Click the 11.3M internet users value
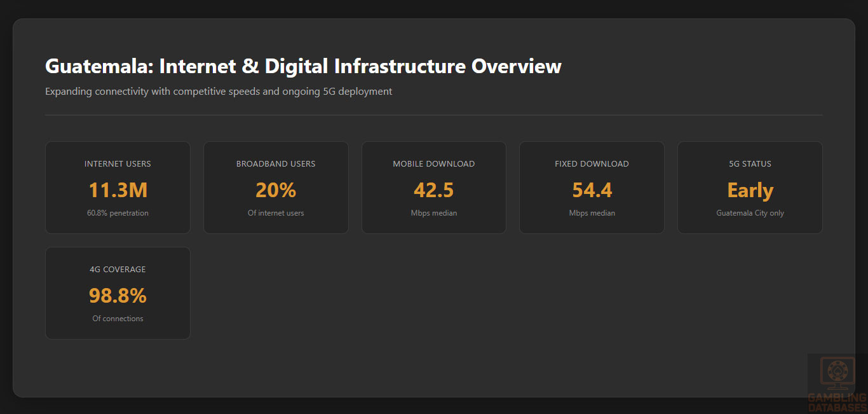Image resolution: width=868 pixels, height=414 pixels. pos(118,190)
